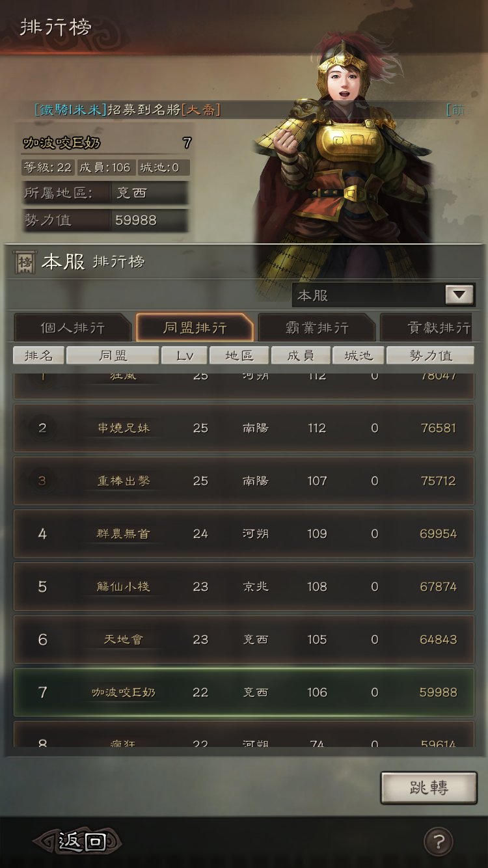488x868 pixels.
Task: Select the 串燒兄妹 alliance row
Action: pos(244,428)
